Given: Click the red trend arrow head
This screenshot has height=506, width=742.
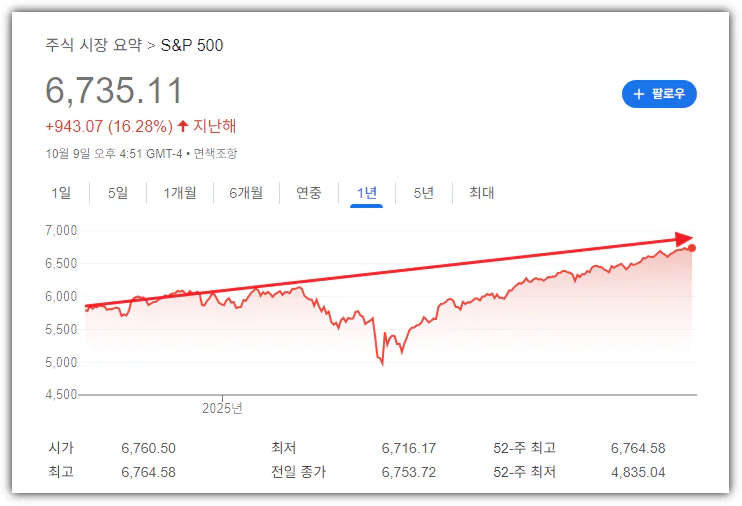Looking at the screenshot, I should point(685,240).
